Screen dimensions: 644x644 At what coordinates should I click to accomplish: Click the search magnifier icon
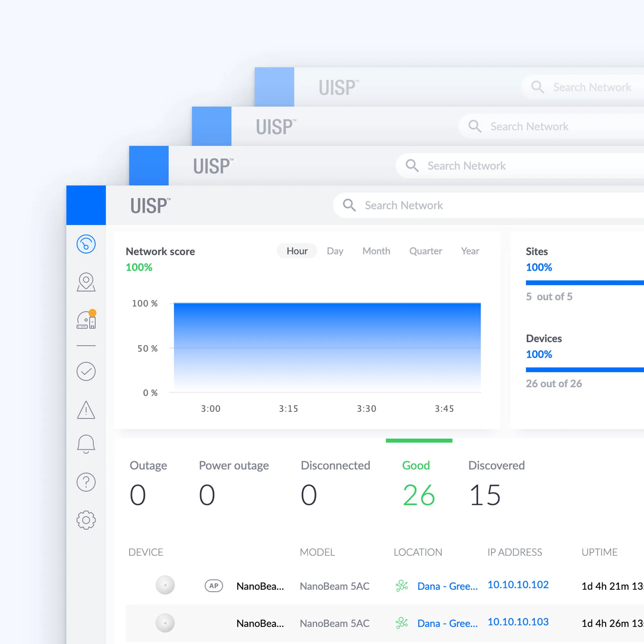349,205
